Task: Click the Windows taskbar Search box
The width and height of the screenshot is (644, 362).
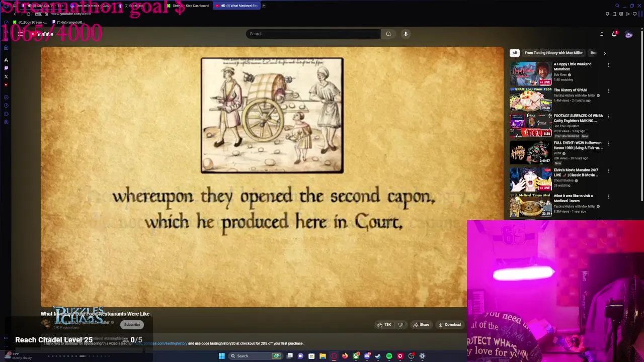Action: [256, 356]
